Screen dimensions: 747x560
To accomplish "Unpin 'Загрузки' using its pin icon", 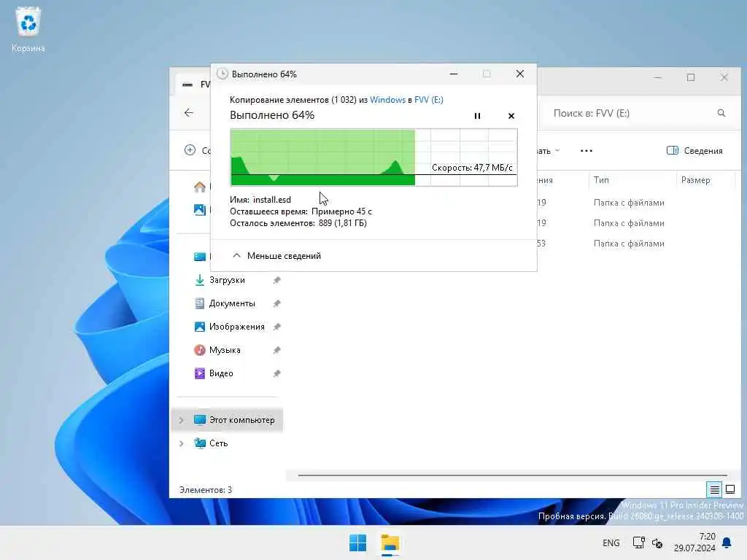I will pyautogui.click(x=276, y=280).
